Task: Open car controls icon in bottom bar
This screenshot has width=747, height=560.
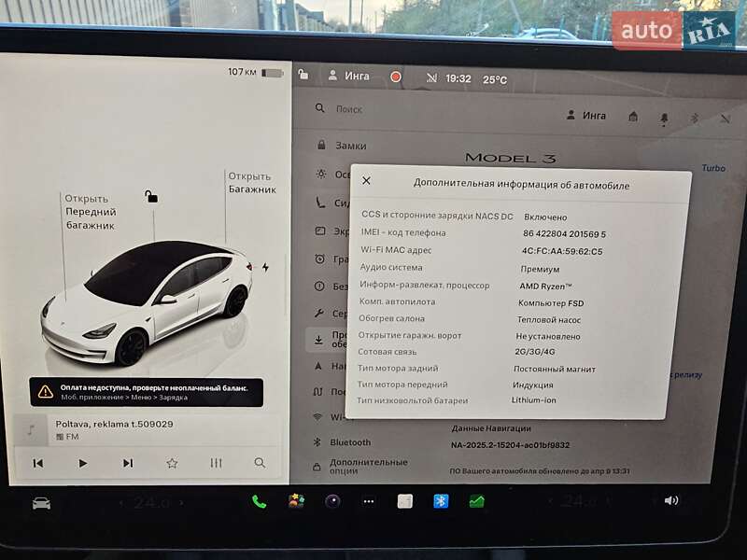Action: 41,503
